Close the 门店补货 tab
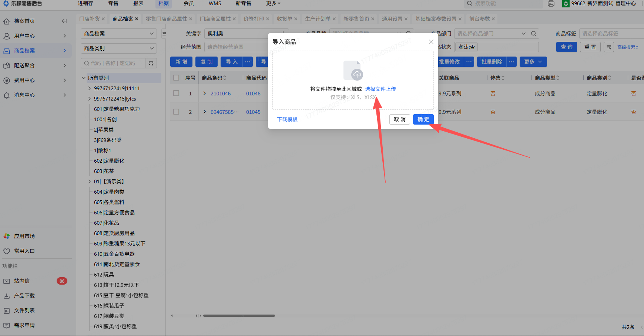This screenshot has width=644, height=336. pyautogui.click(x=103, y=19)
